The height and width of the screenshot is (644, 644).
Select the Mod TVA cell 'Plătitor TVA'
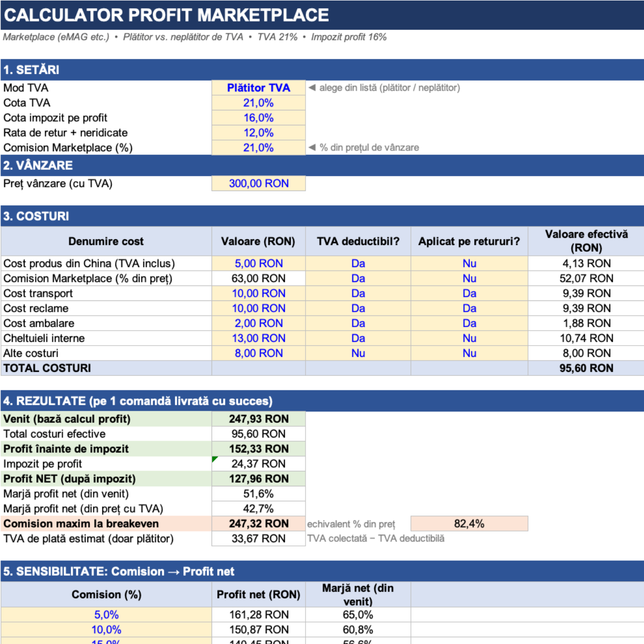coord(258,88)
